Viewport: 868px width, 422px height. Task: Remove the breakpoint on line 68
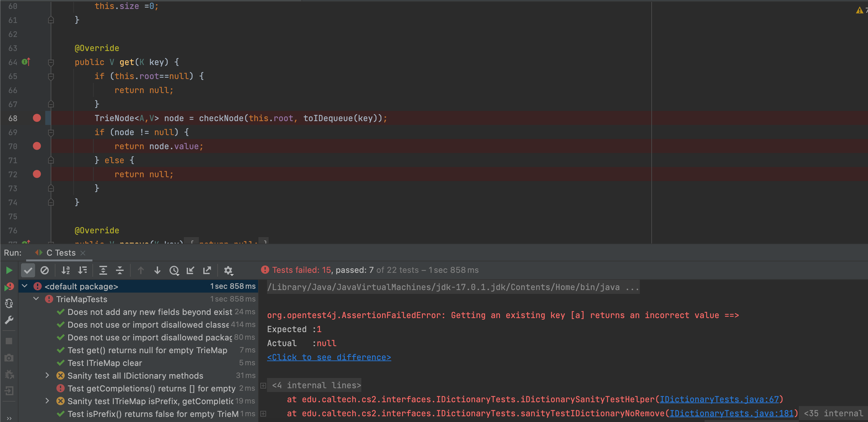click(x=37, y=118)
